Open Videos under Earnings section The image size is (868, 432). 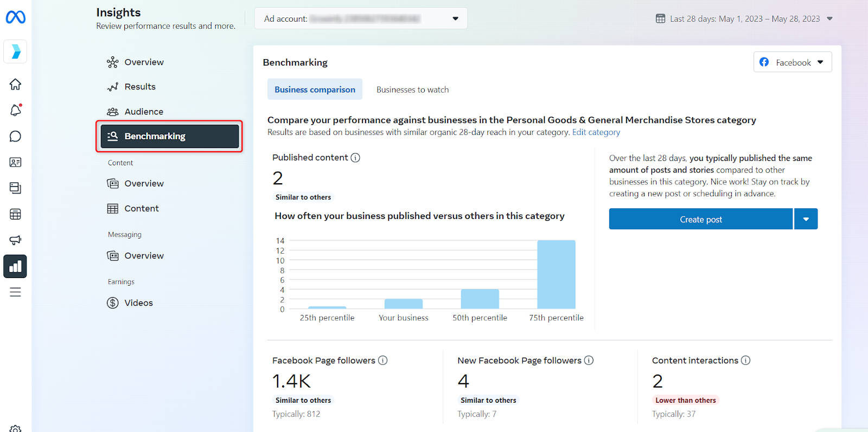tap(169, 303)
